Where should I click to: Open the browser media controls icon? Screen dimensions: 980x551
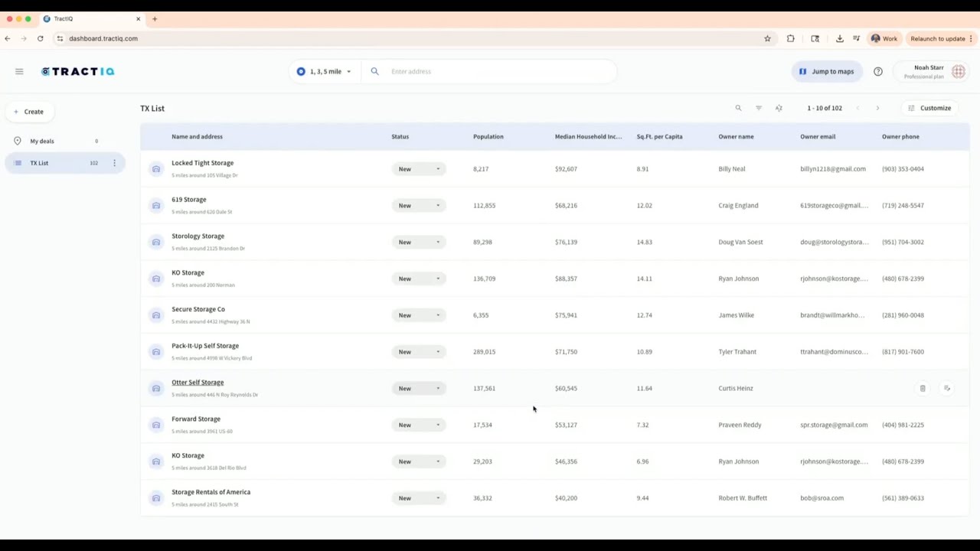tap(856, 38)
